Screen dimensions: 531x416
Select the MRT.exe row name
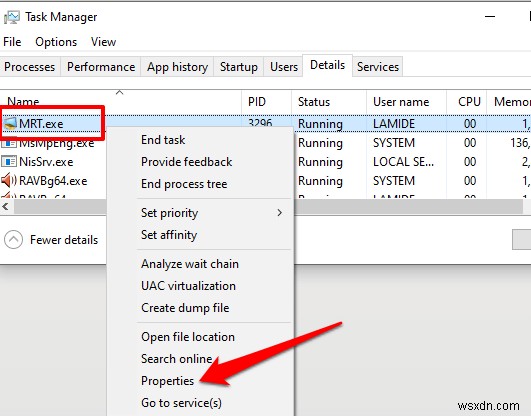pos(41,124)
